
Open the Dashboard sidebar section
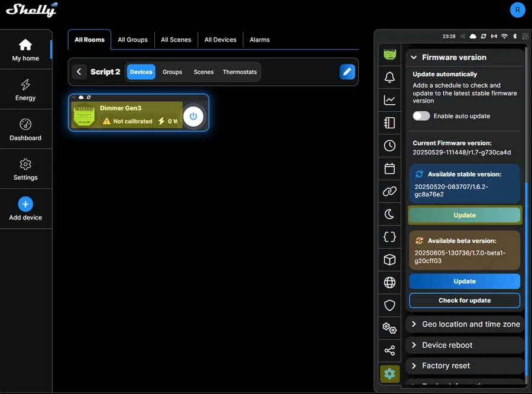tap(25, 130)
